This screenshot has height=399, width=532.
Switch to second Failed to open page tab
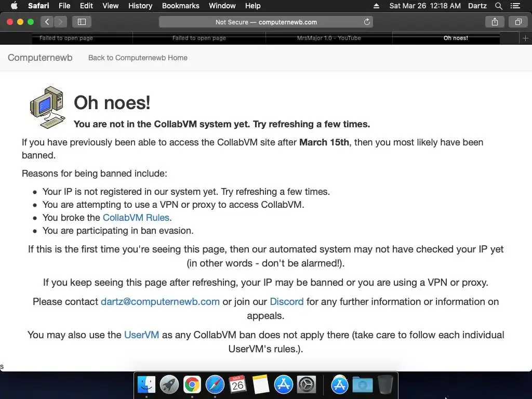[199, 38]
